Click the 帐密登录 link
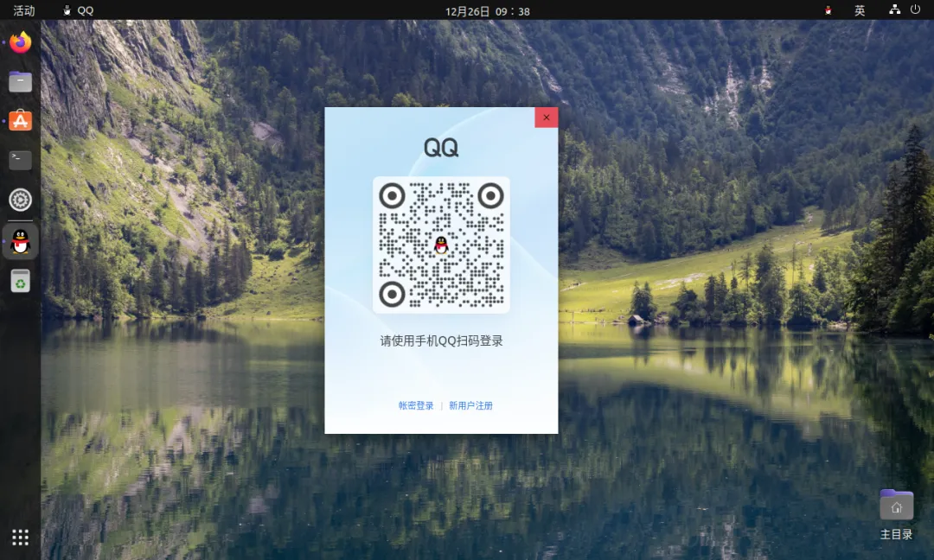This screenshot has width=934, height=560. [416, 405]
